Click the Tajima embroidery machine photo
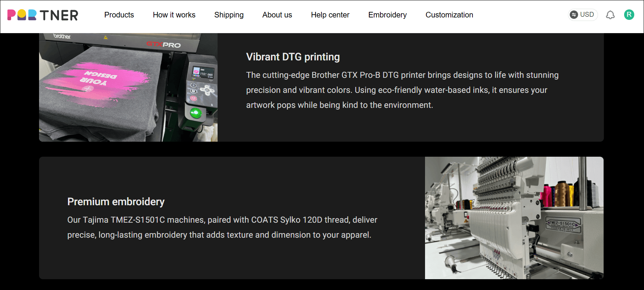 point(514,218)
